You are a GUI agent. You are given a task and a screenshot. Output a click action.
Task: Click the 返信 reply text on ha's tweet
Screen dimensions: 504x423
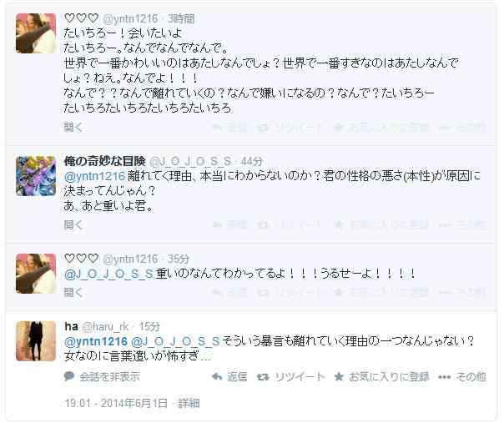(237, 377)
